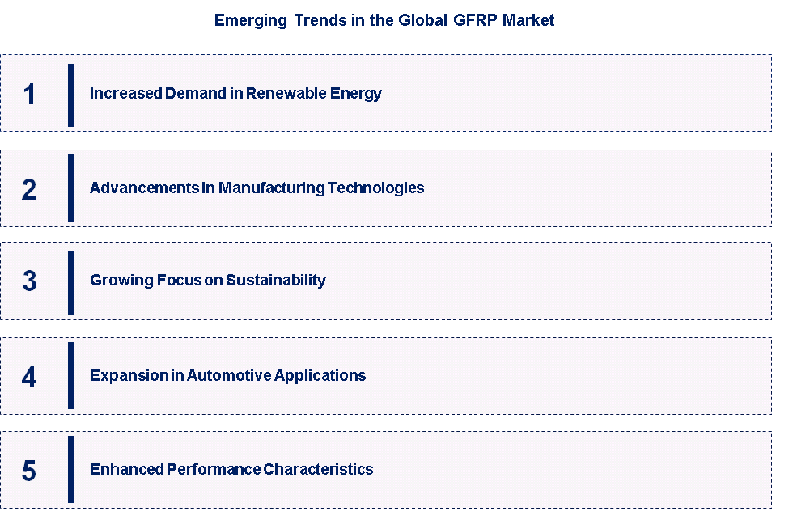This screenshot has height=532, width=793.
Task: Open the Manufacturing Technologies trend label
Action: click(257, 188)
